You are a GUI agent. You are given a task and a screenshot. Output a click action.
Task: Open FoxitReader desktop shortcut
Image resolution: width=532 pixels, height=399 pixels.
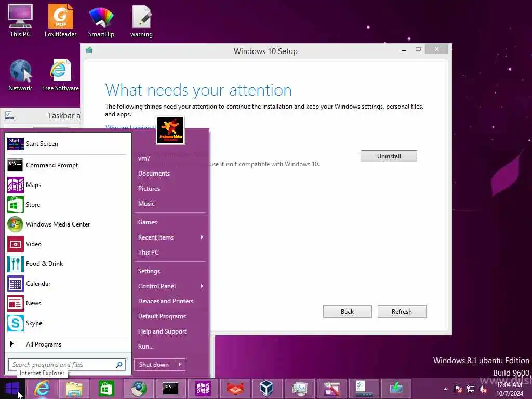point(60,20)
